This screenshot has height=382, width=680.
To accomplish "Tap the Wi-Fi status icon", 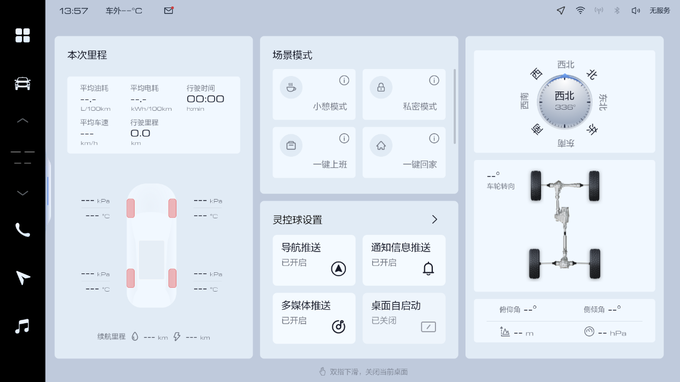I will click(x=580, y=10).
